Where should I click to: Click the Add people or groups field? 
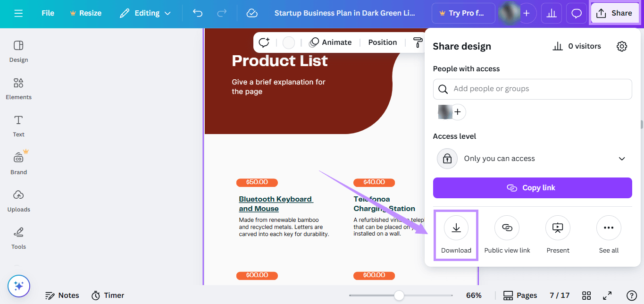pyautogui.click(x=532, y=89)
